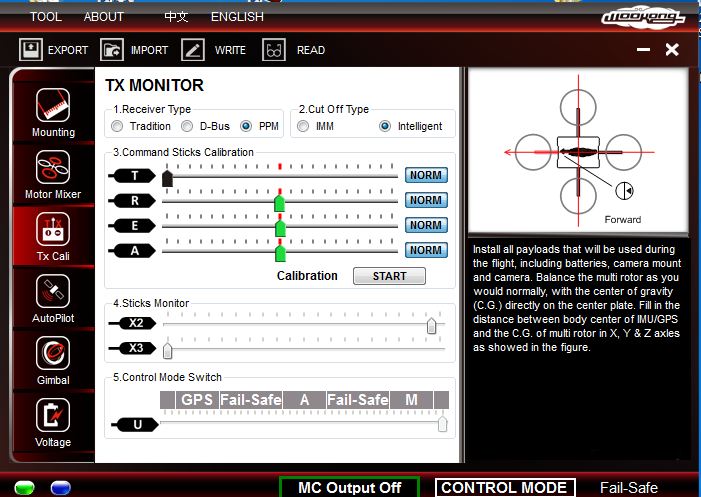Open the Gimbal settings icon
The width and height of the screenshot is (701, 497).
(53, 353)
